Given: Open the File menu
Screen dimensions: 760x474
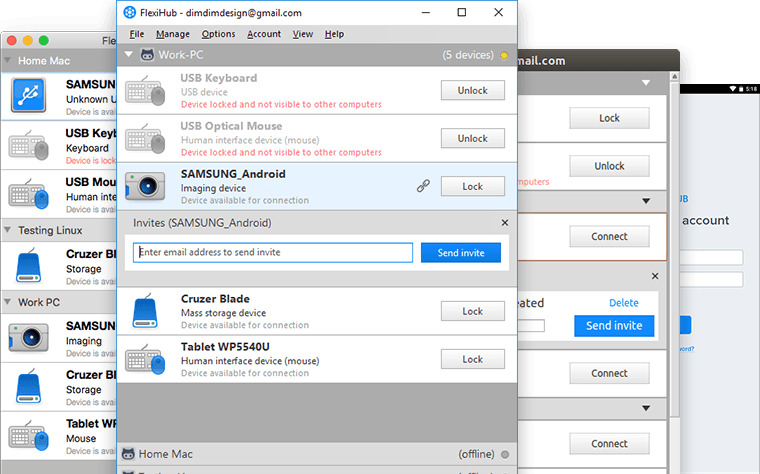Looking at the screenshot, I should tap(137, 34).
